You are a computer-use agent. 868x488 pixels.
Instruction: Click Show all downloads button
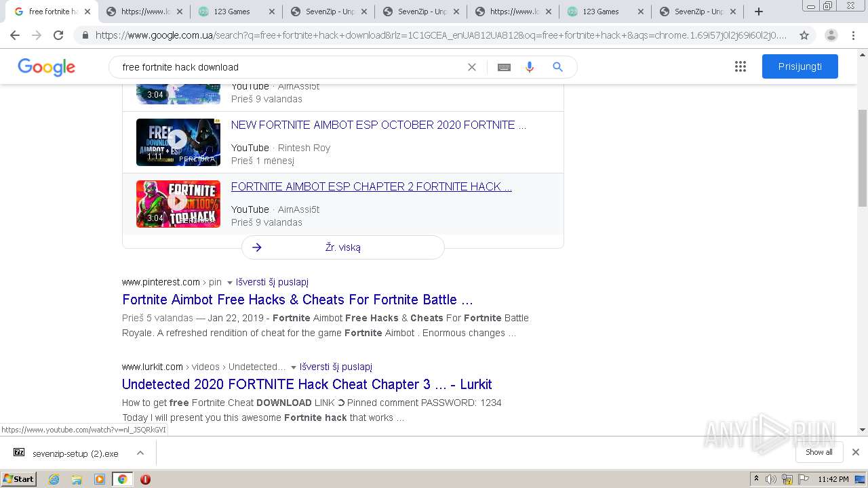click(x=819, y=452)
